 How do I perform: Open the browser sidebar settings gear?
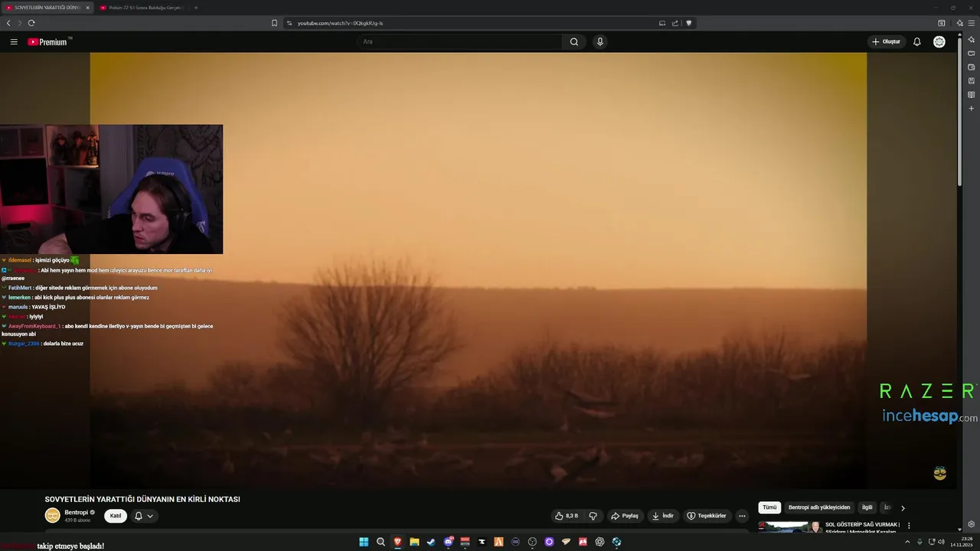point(971,524)
